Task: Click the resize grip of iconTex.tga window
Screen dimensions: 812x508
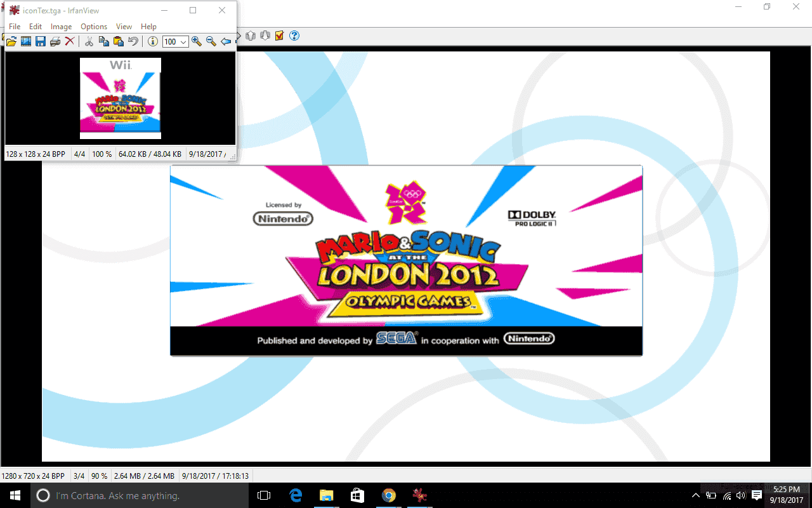Action: click(x=233, y=156)
